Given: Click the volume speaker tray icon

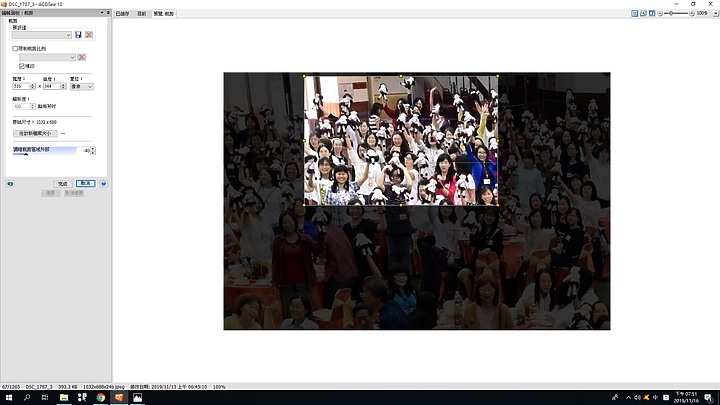Looking at the screenshot, I should tap(637, 398).
